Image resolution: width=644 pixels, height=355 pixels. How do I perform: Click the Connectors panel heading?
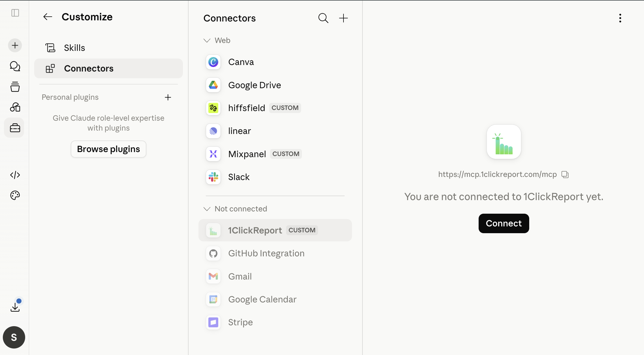click(230, 18)
